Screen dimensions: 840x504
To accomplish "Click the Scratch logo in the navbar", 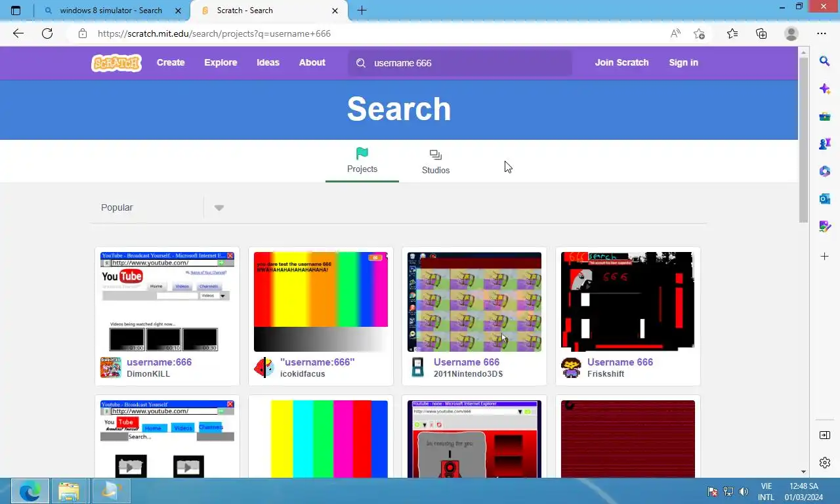I will click(116, 62).
